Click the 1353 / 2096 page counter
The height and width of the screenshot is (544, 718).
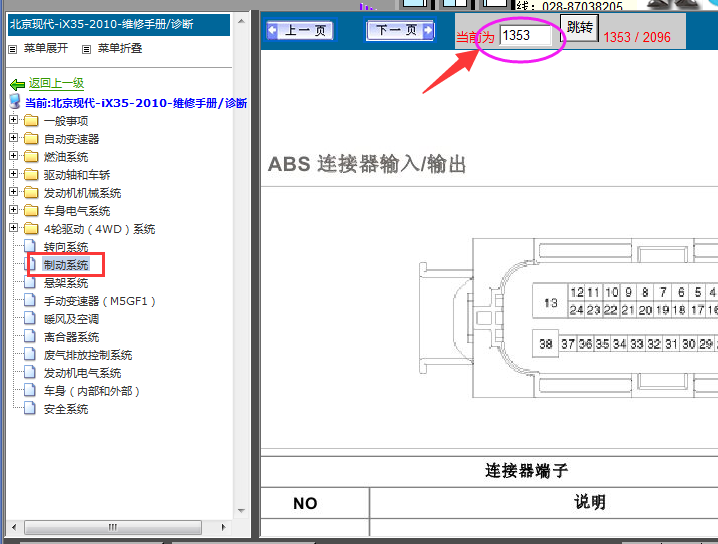[x=637, y=37]
